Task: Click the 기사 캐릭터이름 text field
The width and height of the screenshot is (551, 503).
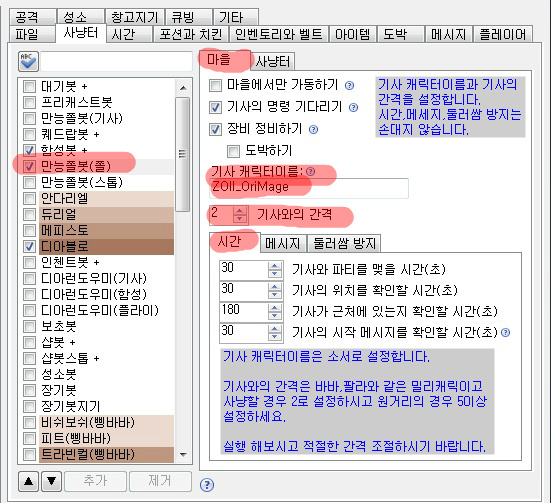Action: tap(309, 188)
